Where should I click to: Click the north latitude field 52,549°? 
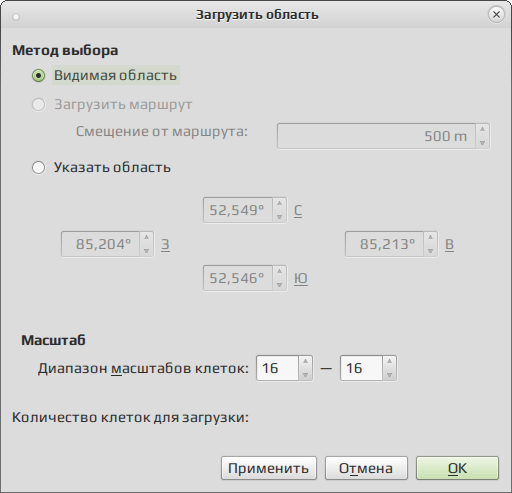238,210
